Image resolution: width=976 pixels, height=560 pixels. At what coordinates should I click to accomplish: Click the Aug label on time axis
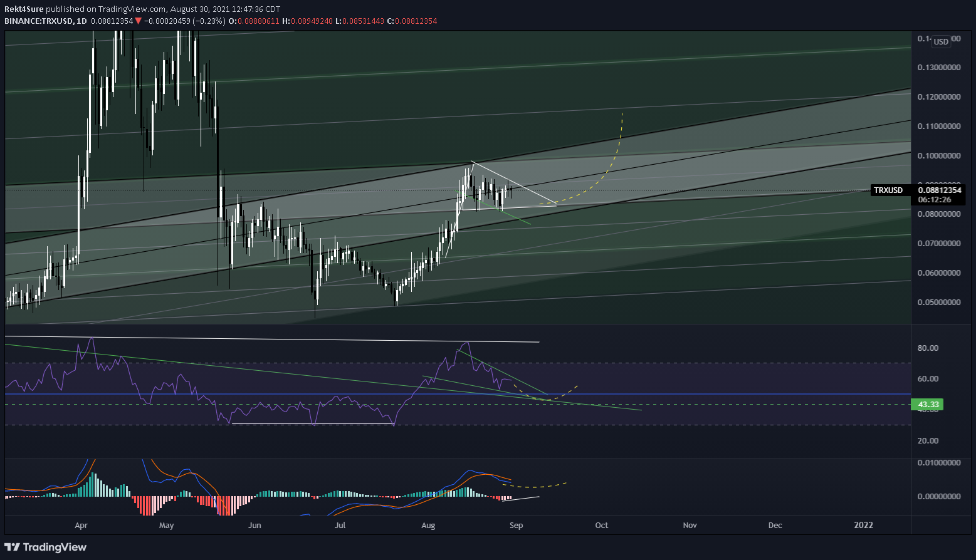pyautogui.click(x=428, y=526)
